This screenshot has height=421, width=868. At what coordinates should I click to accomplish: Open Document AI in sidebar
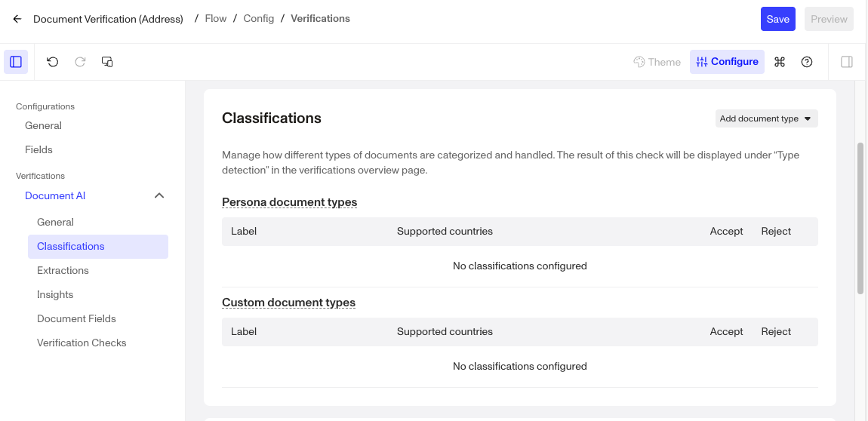point(55,196)
